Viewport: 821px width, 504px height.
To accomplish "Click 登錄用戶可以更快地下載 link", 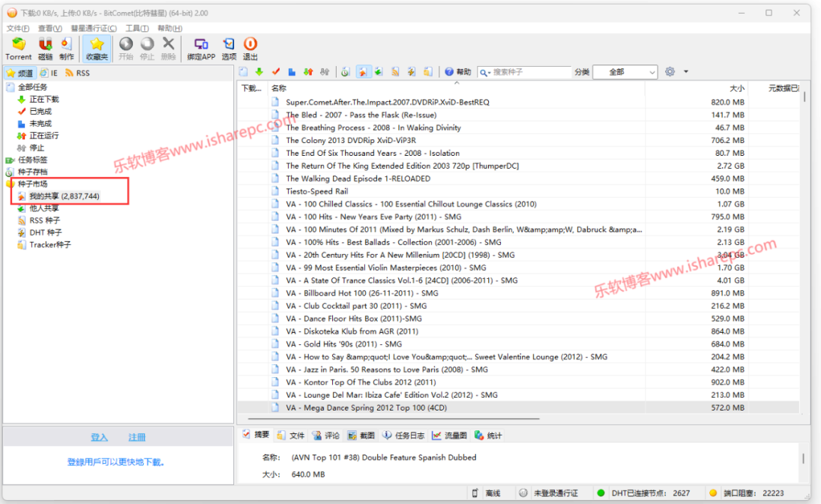I will 116,462.
